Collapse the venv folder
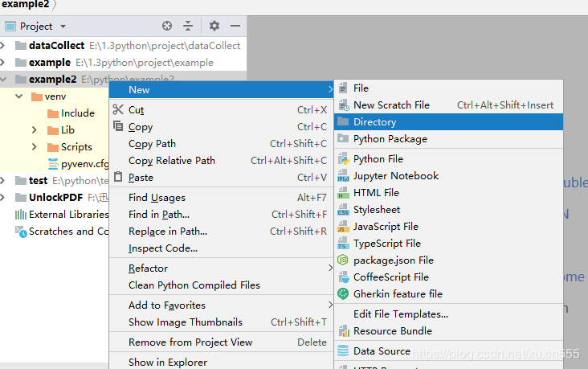 [18, 96]
